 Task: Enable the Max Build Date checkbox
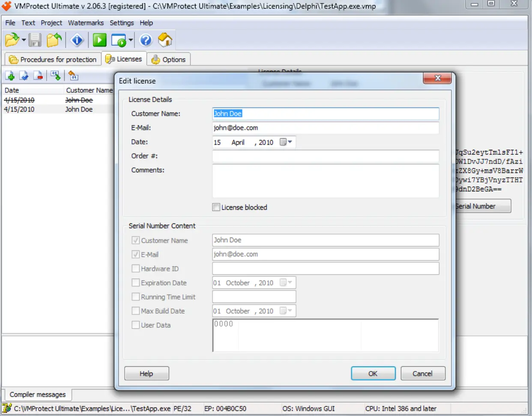(135, 311)
